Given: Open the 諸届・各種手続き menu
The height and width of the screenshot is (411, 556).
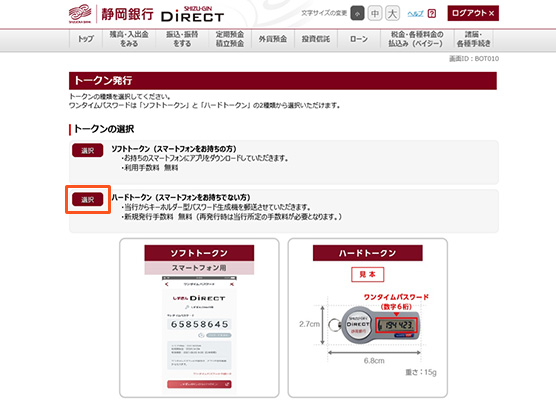Looking at the screenshot, I should (x=473, y=39).
